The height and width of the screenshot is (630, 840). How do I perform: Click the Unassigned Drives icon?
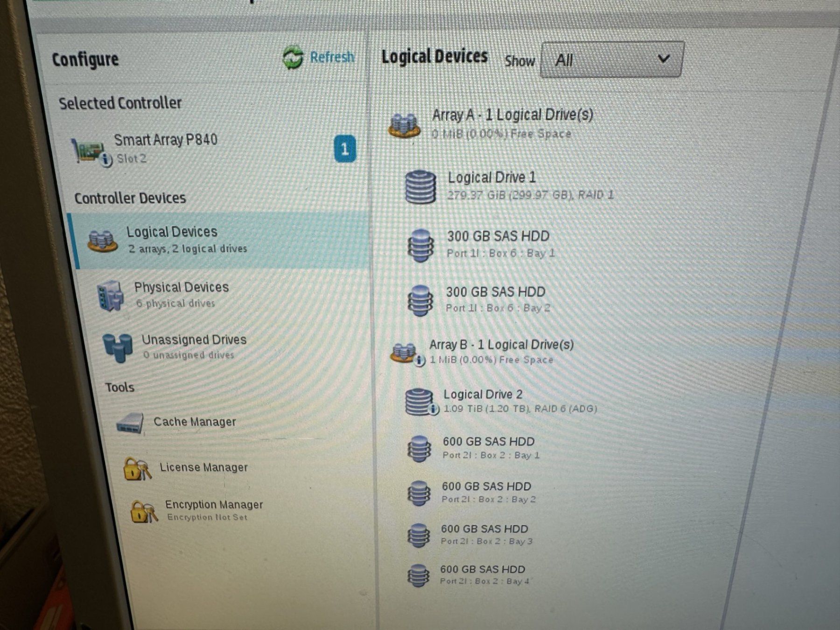point(117,348)
